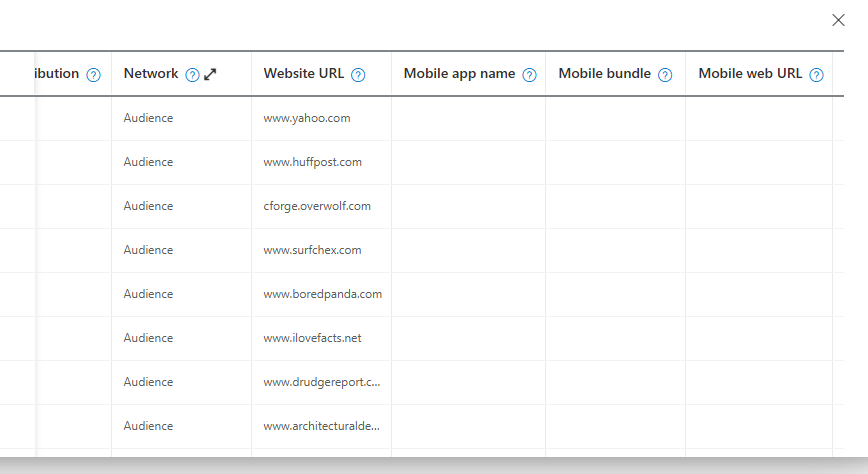Click the resize arrow on Network column
868x474 pixels.
[x=210, y=74]
